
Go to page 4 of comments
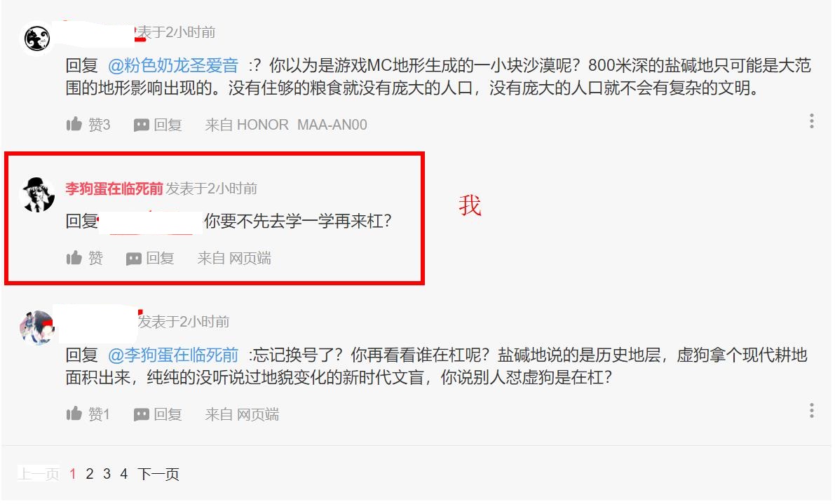[124, 474]
